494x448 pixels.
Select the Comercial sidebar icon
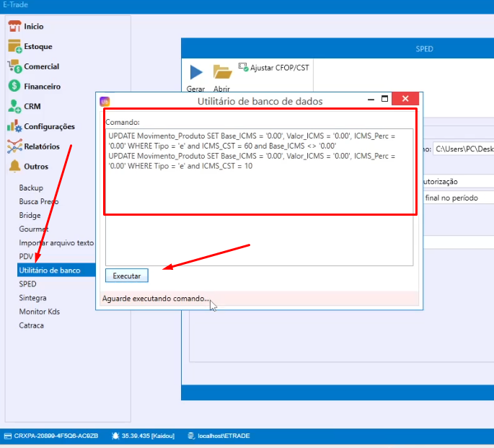click(x=14, y=67)
